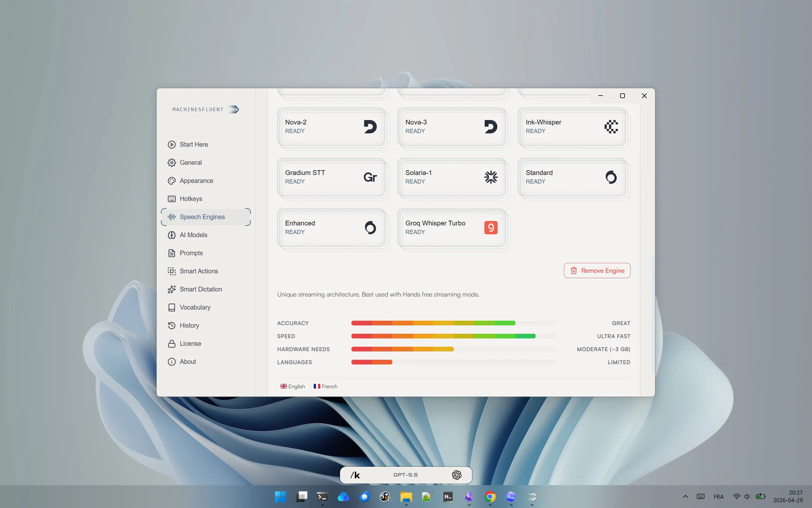Click the Gradium Gr logo icon
The width and height of the screenshot is (812, 508).
pos(370,177)
